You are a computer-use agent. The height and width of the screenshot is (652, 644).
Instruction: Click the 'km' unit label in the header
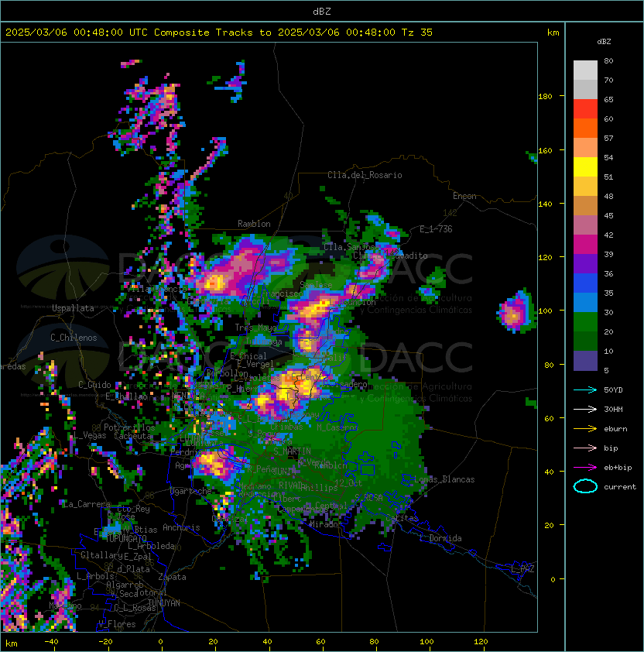tap(553, 33)
